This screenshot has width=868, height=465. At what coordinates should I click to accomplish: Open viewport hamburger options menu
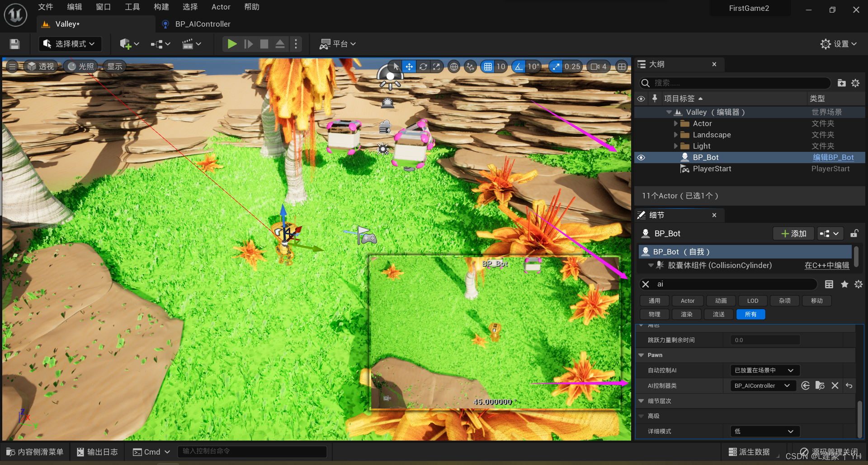point(12,66)
